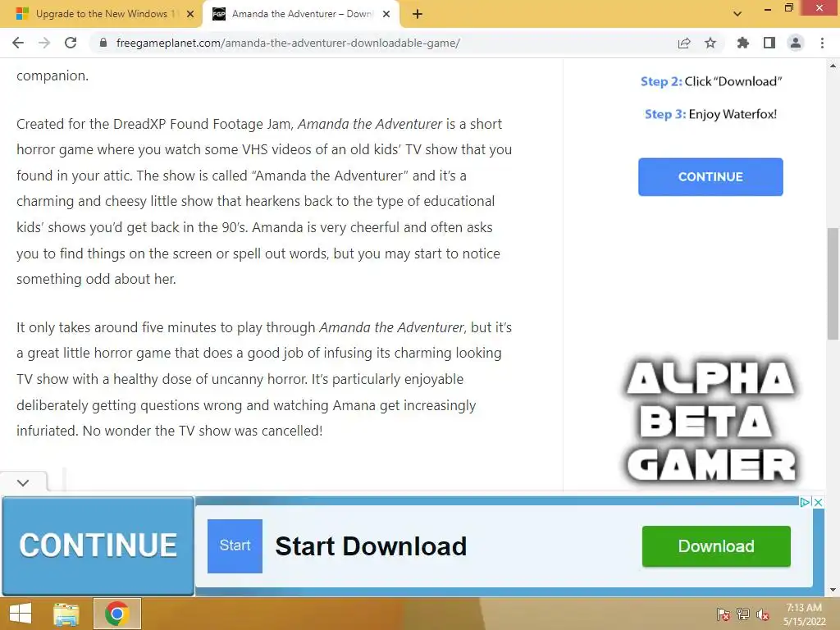Close the Upgrade to the New Windows tab
The image size is (840, 630).
[x=189, y=14]
